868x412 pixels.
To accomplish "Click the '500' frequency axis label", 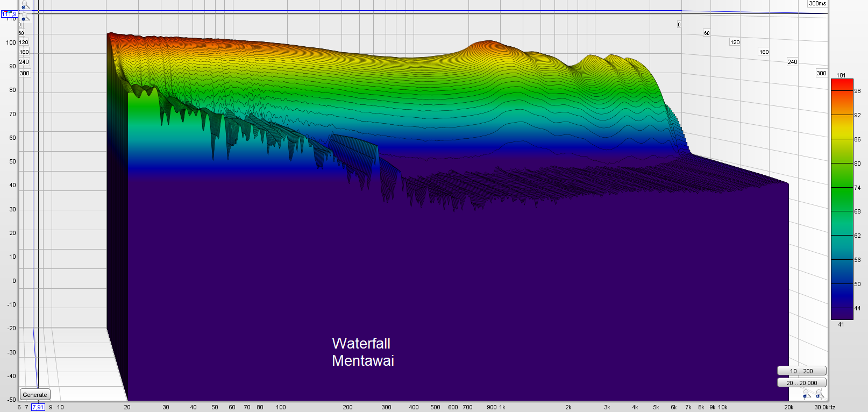I will point(436,407).
